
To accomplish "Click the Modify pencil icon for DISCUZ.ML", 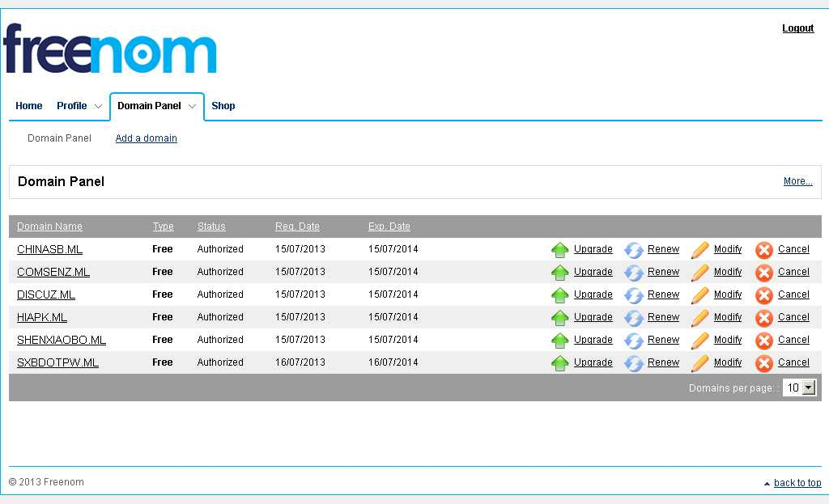I will click(700, 295).
